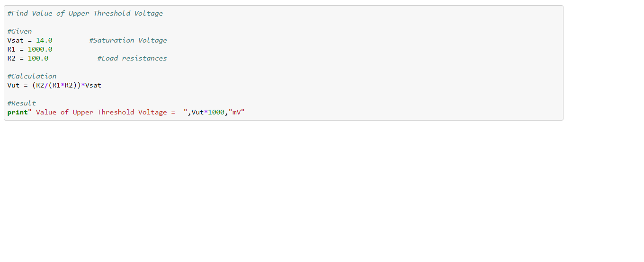Click the "mV" unit string
Screen dimensions: 644x262
pyautogui.click(x=236, y=112)
